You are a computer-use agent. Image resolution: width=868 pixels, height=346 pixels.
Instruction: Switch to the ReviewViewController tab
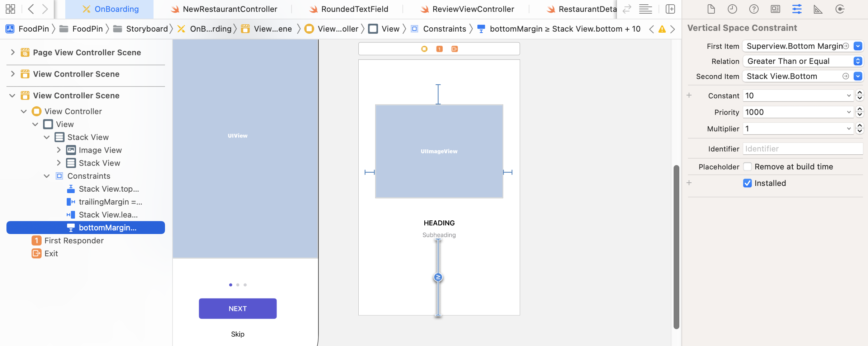pyautogui.click(x=473, y=9)
